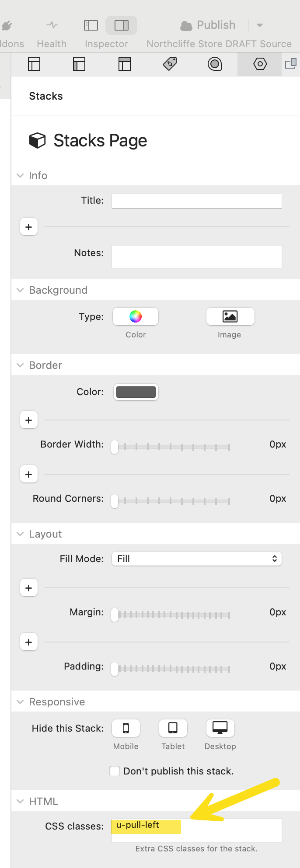Click the Publish cloud button
The height and width of the screenshot is (868, 300).
tap(208, 25)
